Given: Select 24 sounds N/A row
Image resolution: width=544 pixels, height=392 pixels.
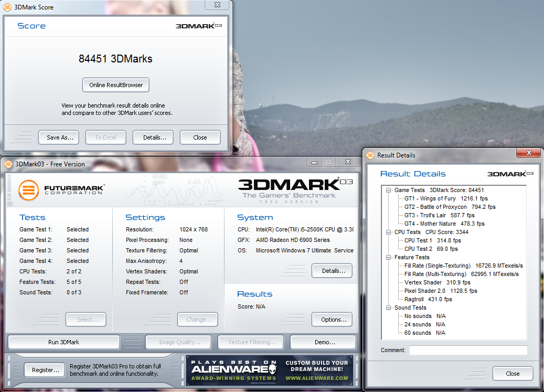Looking at the screenshot, I should pyautogui.click(x=424, y=324).
